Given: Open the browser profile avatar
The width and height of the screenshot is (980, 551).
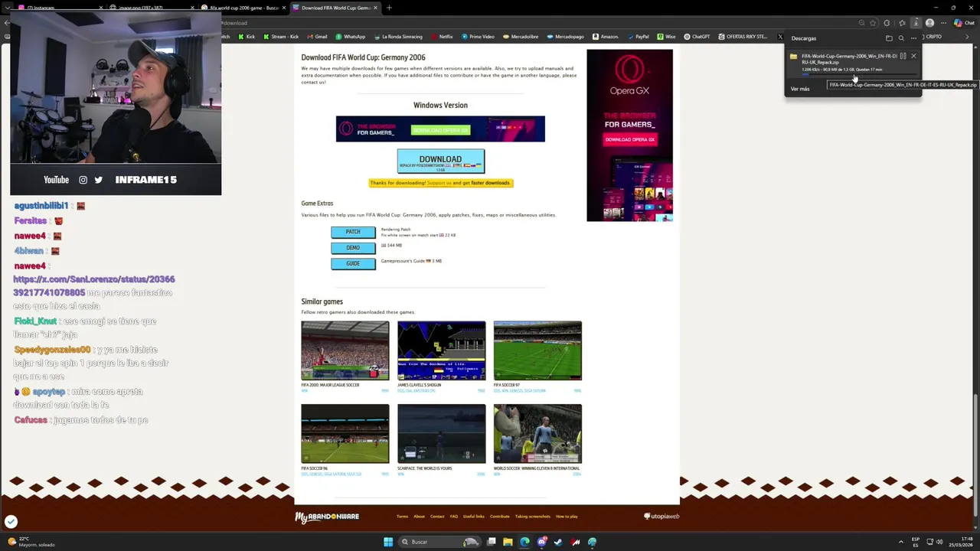Looking at the screenshot, I should 929,23.
